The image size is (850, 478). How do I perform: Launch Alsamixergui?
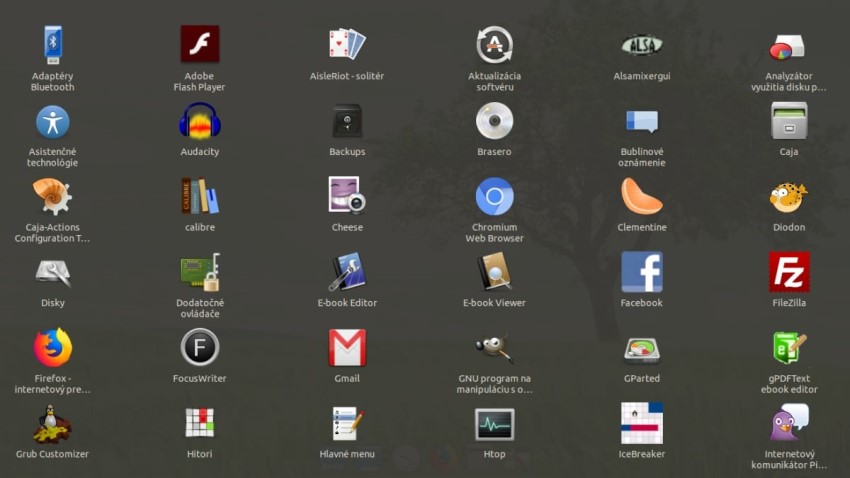642,46
